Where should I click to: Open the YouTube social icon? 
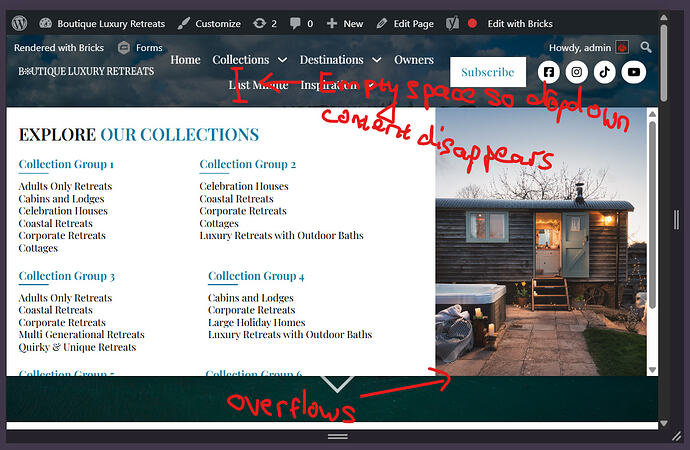(x=634, y=72)
